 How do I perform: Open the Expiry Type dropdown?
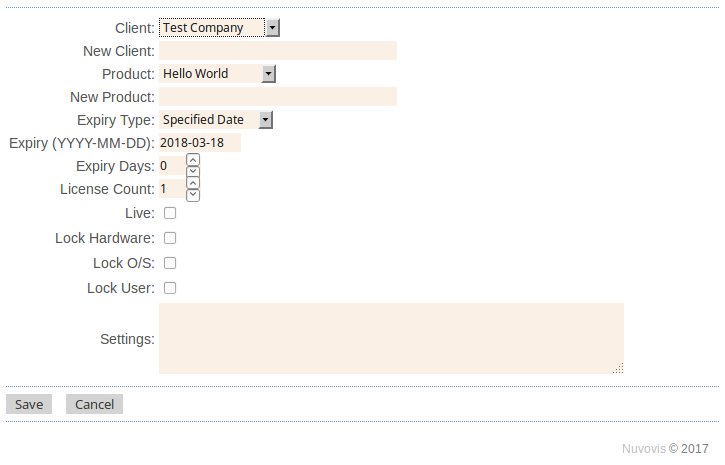click(x=265, y=120)
